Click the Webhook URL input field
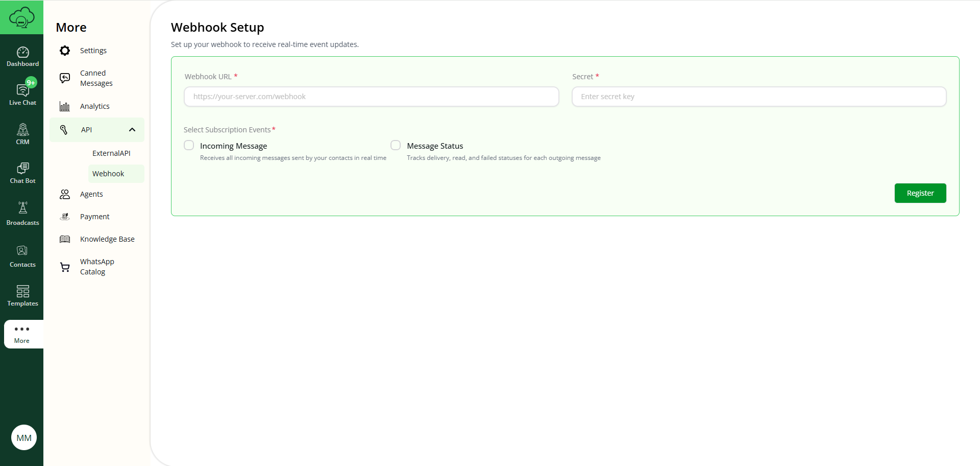 371,97
